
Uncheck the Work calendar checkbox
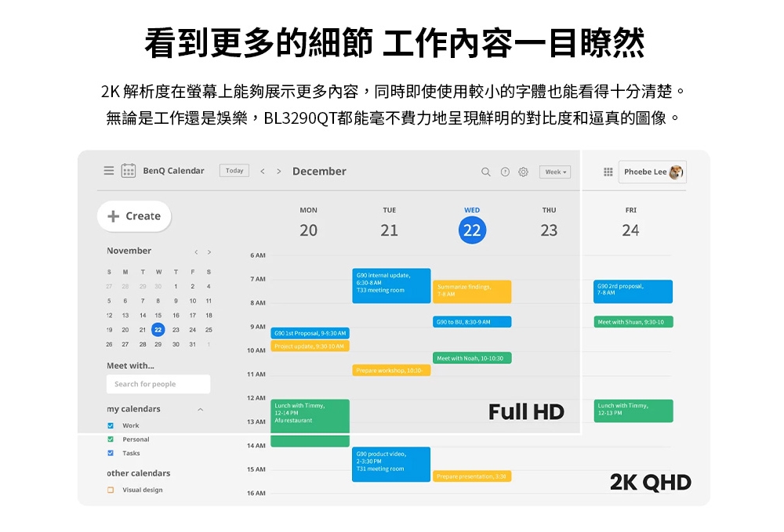point(111,425)
